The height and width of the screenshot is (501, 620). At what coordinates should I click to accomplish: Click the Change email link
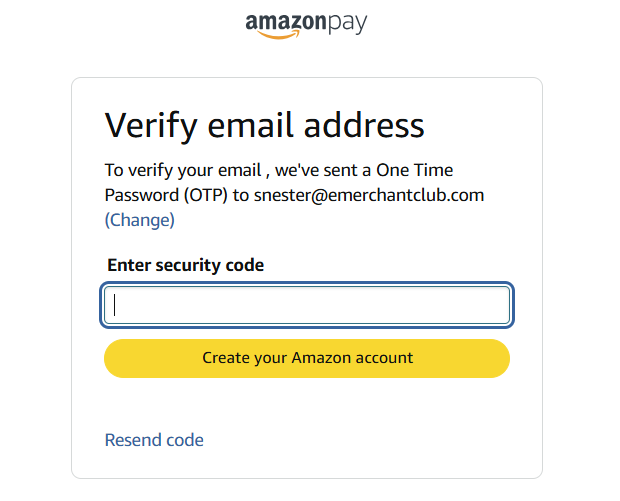coord(140,220)
